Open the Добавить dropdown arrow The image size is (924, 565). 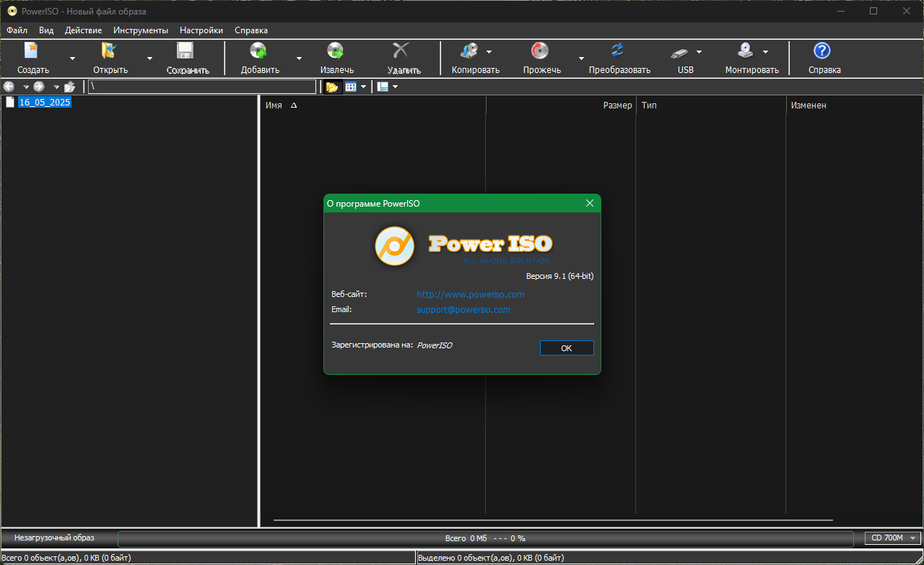[x=299, y=59]
